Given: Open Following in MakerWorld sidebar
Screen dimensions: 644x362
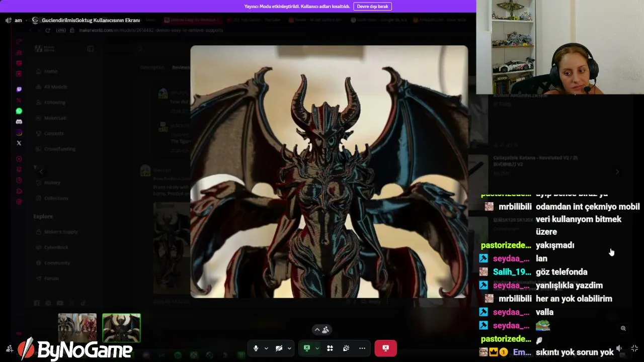Looking at the screenshot, I should pos(54,103).
